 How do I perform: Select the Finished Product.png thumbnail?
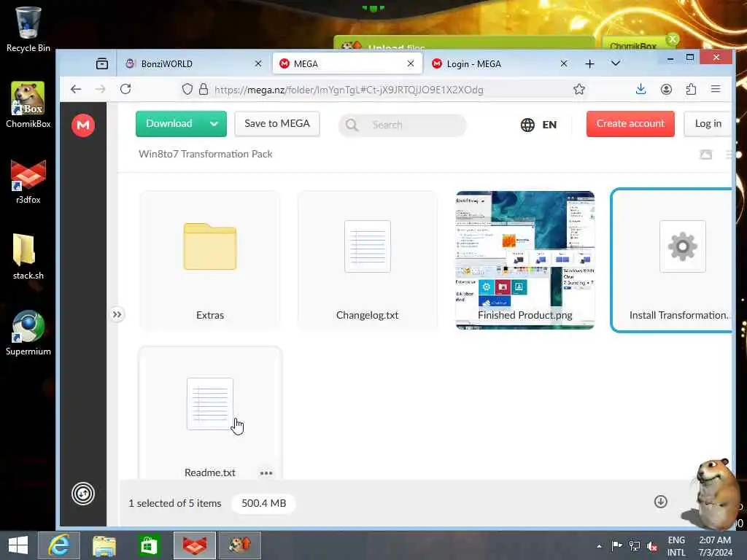coord(525,260)
